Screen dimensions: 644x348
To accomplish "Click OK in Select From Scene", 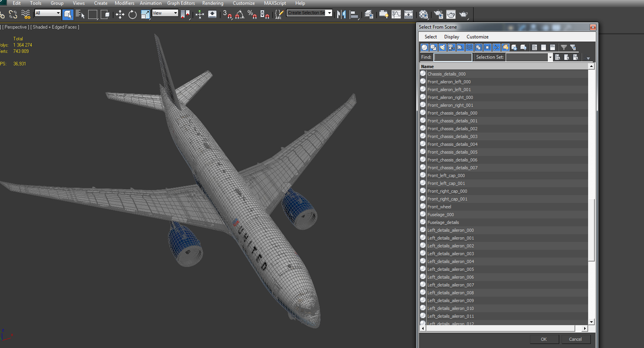I will click(x=543, y=339).
